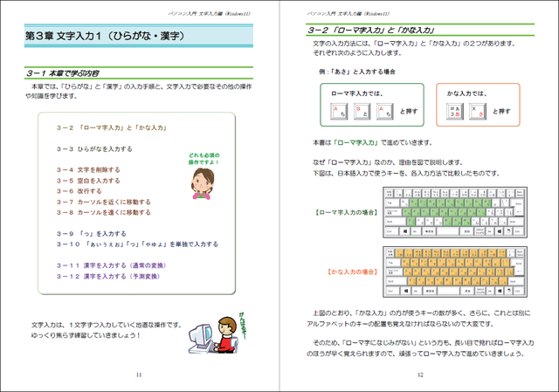Click the green caption どれも必須の操作ですよ！
Viewport: 559px width, 392px height.
[204, 159]
